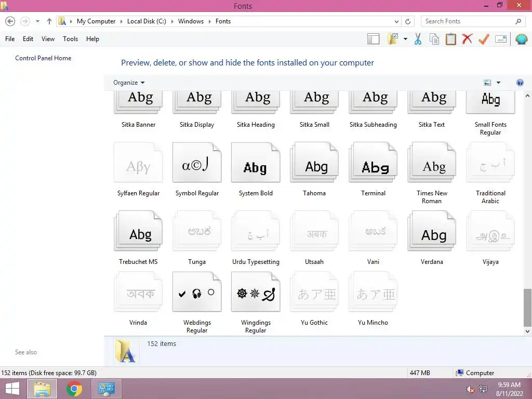Select the Trebuchet MS font icon
The image size is (532, 399).
(138, 231)
